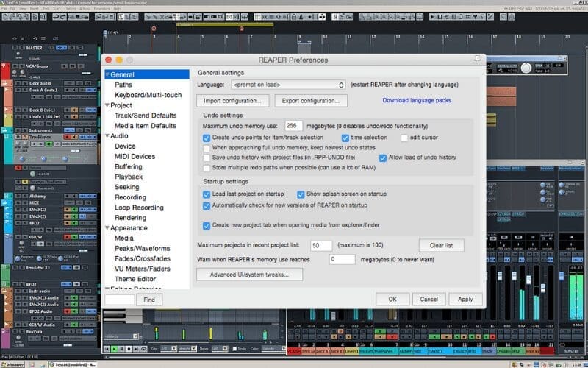Open Advanced UI/system tweaks
The image size is (588, 368).
pyautogui.click(x=249, y=275)
